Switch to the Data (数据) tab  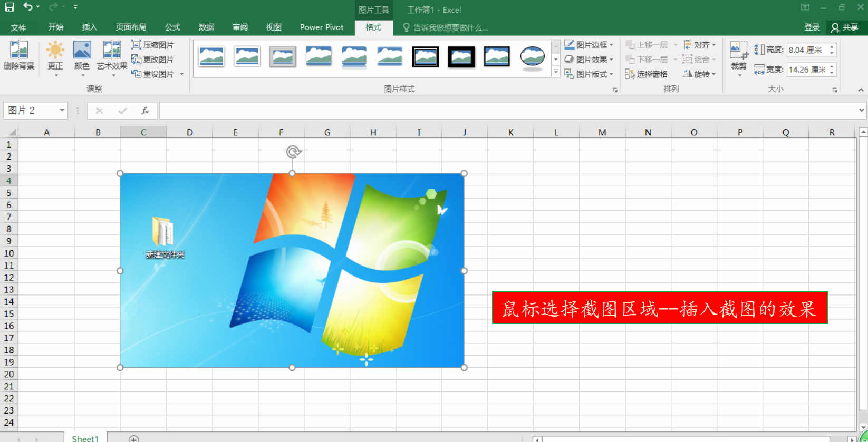point(206,27)
